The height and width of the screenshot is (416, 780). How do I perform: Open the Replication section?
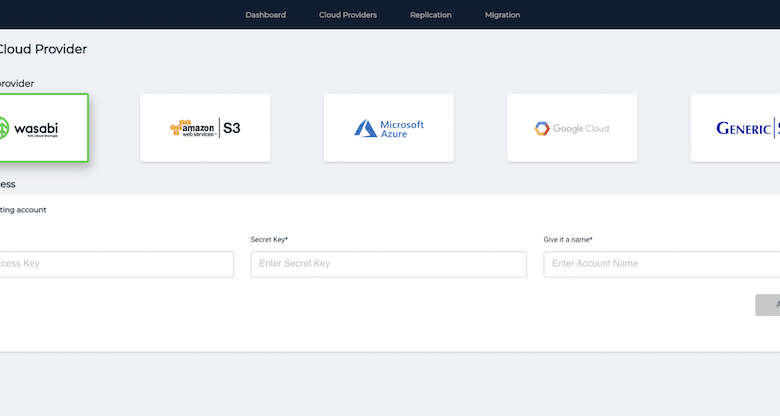pos(431,15)
